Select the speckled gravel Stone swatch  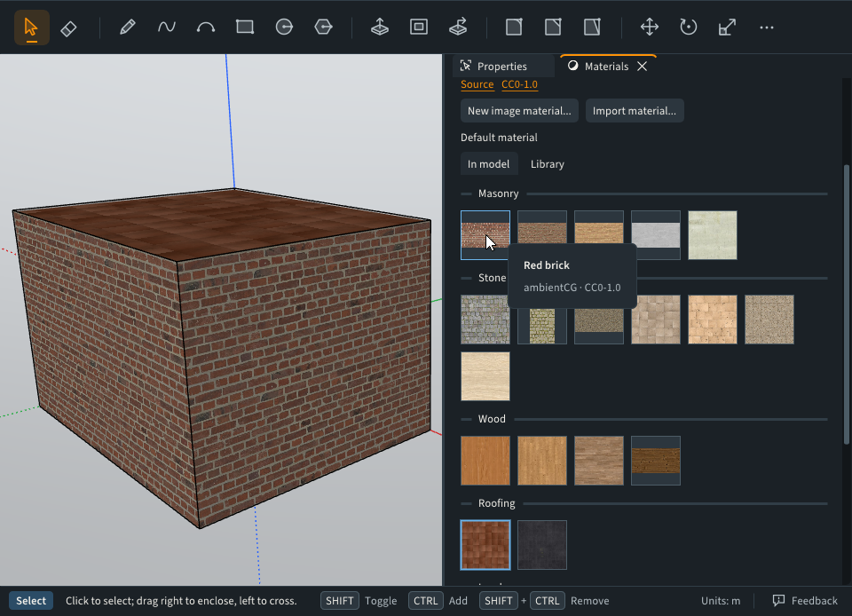769,320
